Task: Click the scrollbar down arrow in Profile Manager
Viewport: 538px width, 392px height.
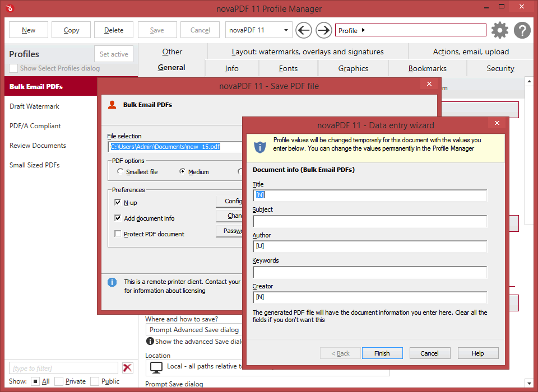Action: (528, 382)
